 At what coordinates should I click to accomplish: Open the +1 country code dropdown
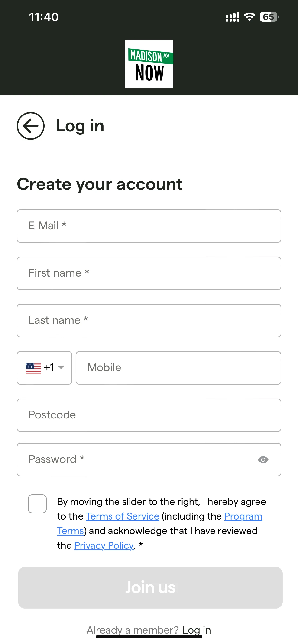point(44,368)
